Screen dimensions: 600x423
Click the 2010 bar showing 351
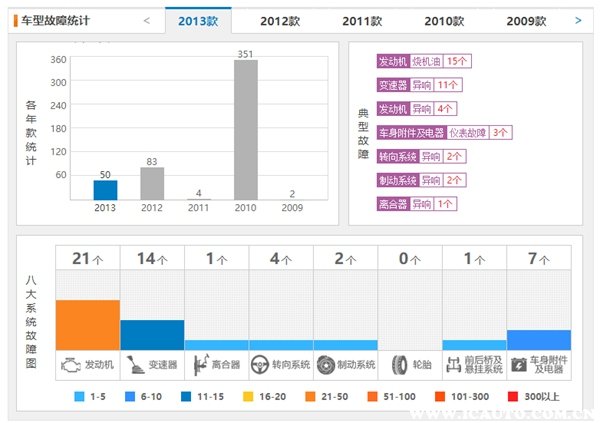click(x=245, y=130)
